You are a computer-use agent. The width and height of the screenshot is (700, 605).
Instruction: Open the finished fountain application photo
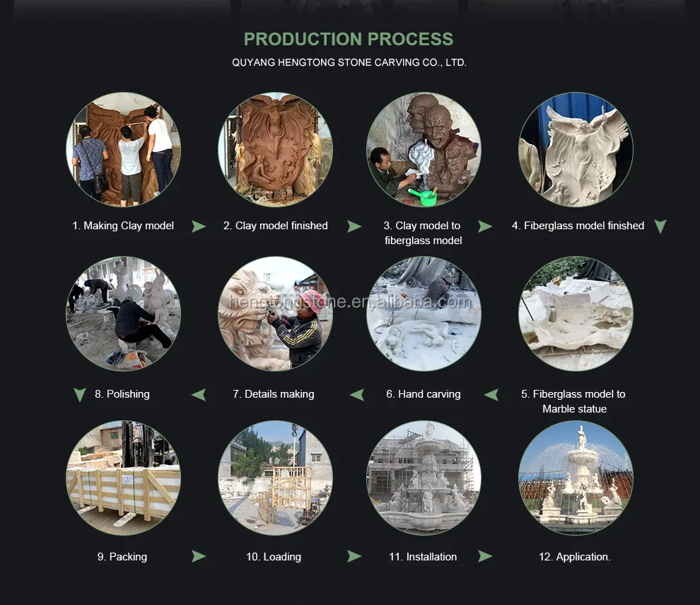pyautogui.click(x=576, y=478)
